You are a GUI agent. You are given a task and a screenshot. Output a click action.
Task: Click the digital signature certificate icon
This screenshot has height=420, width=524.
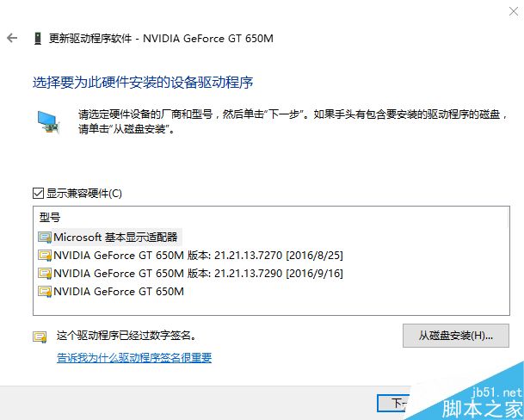click(40, 337)
